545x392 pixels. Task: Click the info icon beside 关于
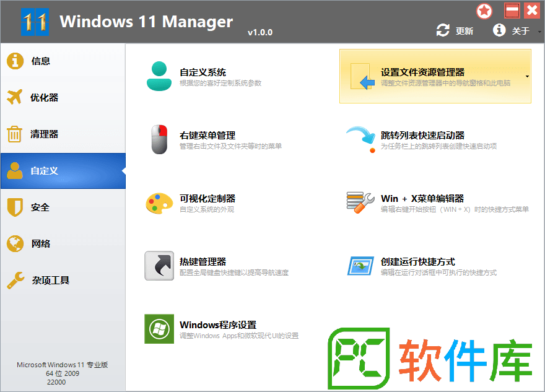click(499, 30)
